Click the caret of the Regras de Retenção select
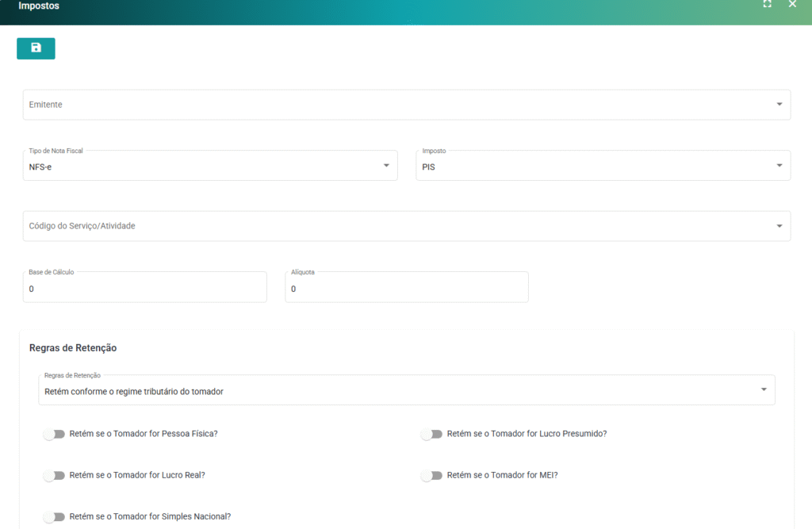The height and width of the screenshot is (529, 812). 763,390
